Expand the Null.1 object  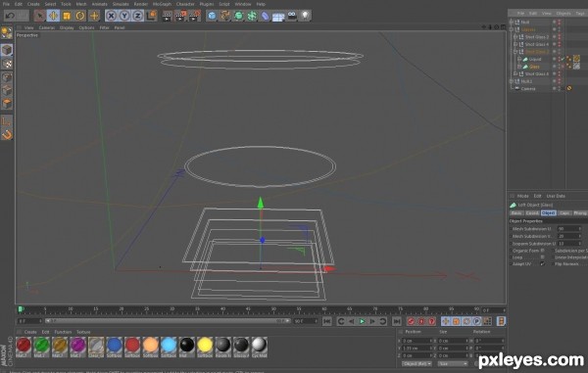pos(512,81)
